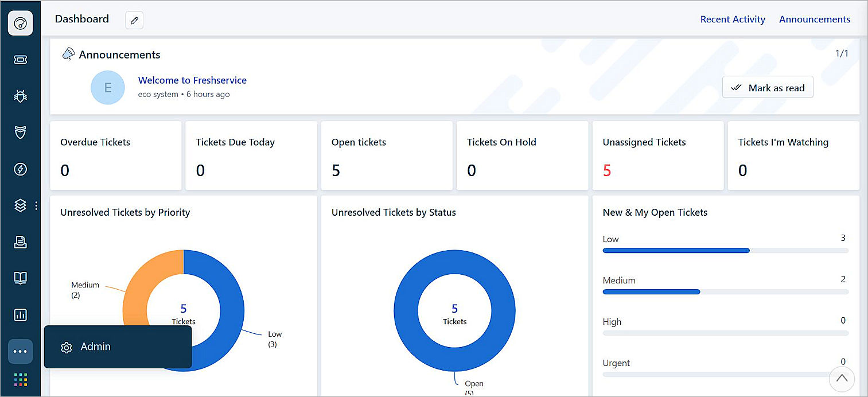
Task: Open Recent Activity in the top bar
Action: point(732,19)
